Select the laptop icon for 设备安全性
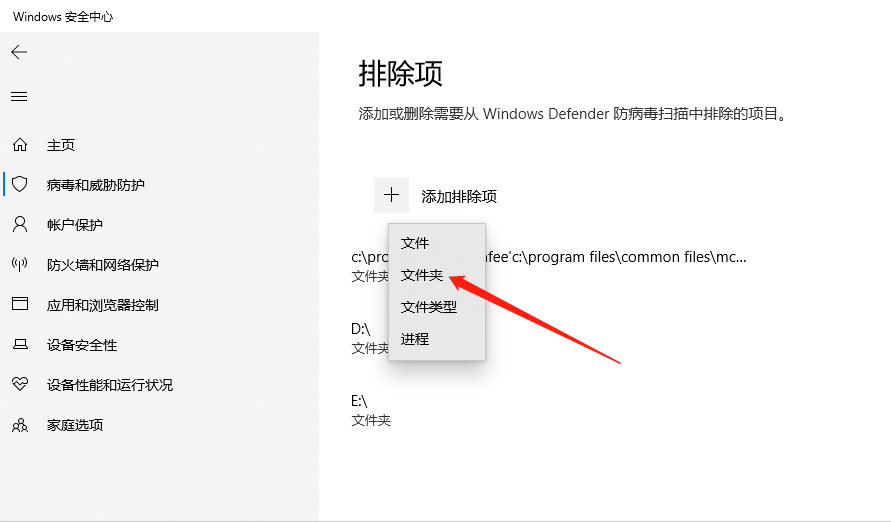This screenshot has width=891, height=522. (20, 344)
